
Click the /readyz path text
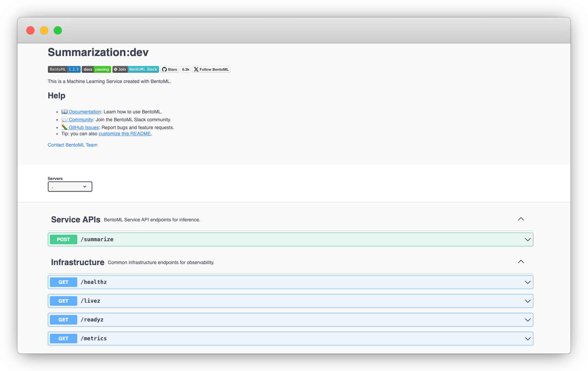tap(92, 320)
